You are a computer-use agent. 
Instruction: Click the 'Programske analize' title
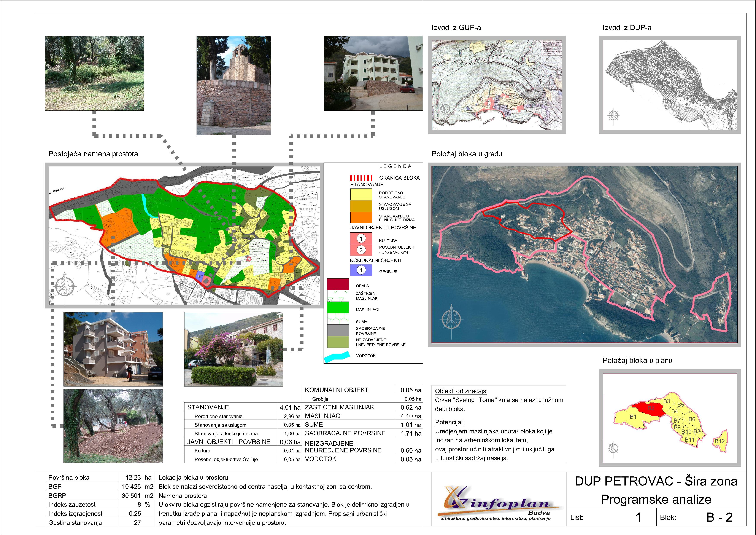pyautogui.click(x=656, y=499)
